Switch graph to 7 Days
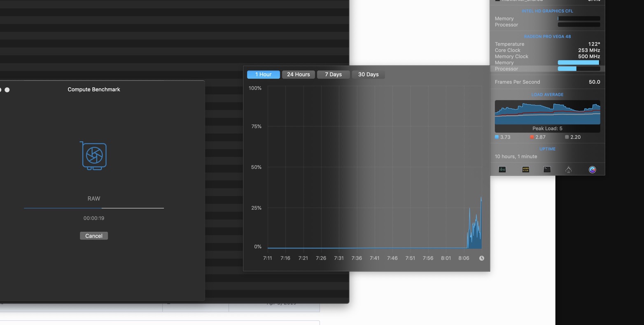Screen dimensions: 644x325 pos(333,75)
